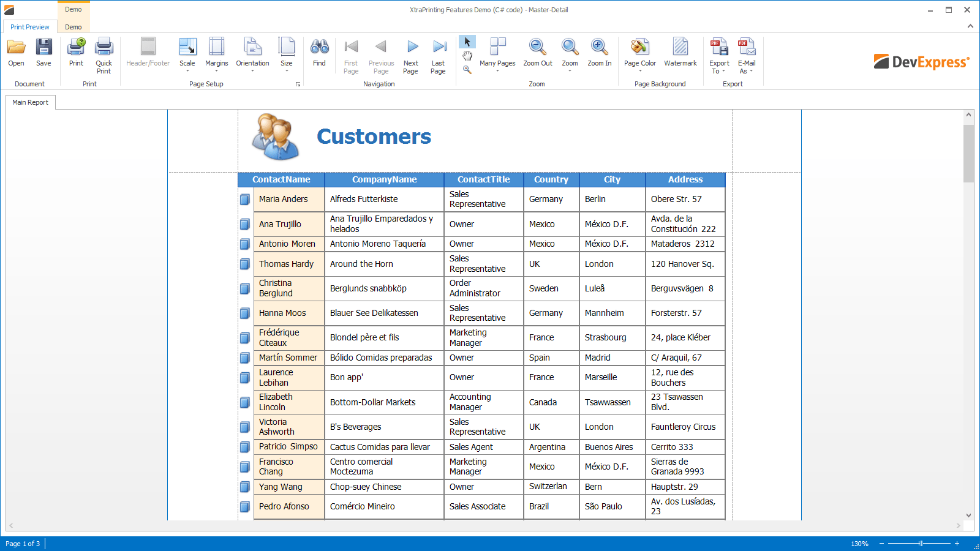Click the DevExpress logo link
Viewport: 980px width, 551px height.
[x=922, y=62]
